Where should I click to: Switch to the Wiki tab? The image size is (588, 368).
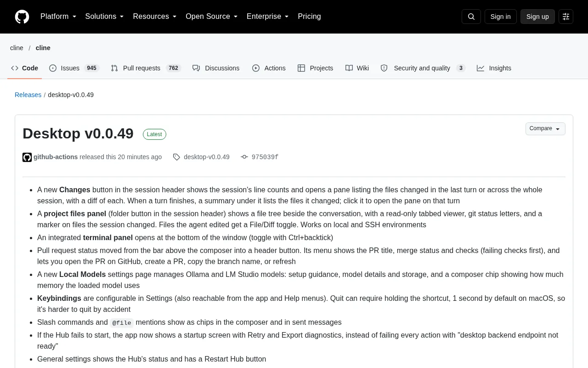pos(357,68)
